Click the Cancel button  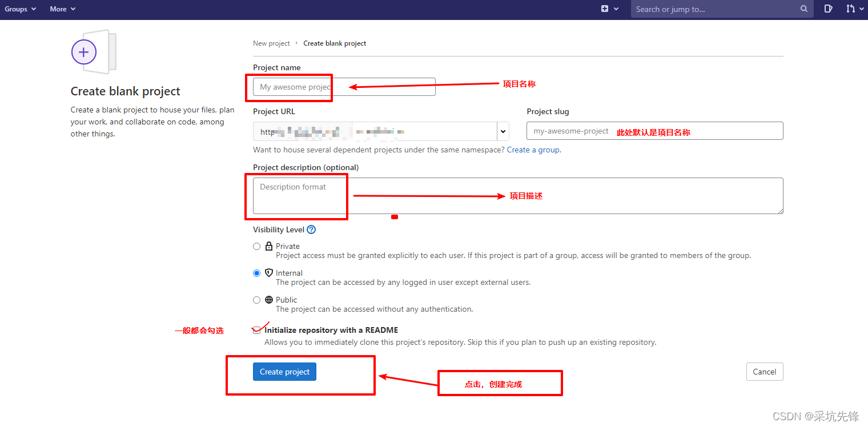pos(765,372)
